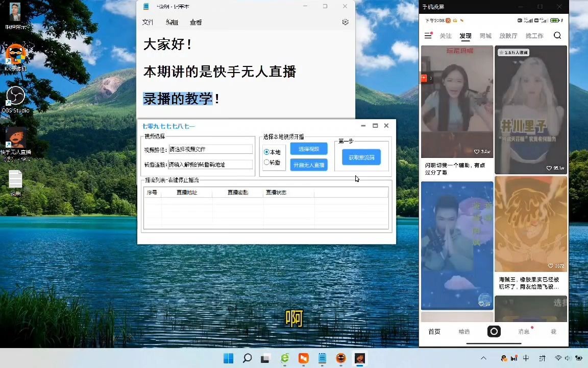Viewport: 588px width, 368px height.
Task: Toggle the 中 input method indicator
Action: [x=526, y=358]
